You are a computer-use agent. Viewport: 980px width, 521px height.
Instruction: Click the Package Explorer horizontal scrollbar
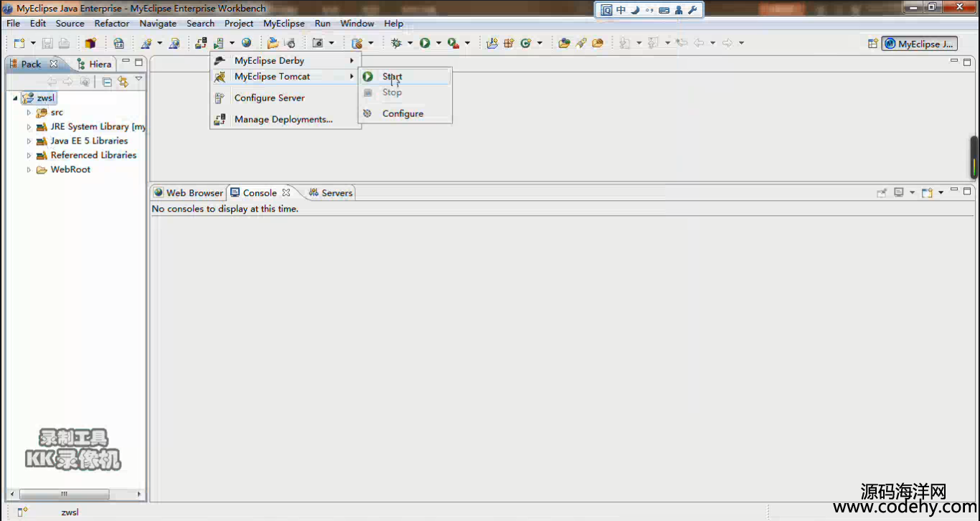coord(64,494)
